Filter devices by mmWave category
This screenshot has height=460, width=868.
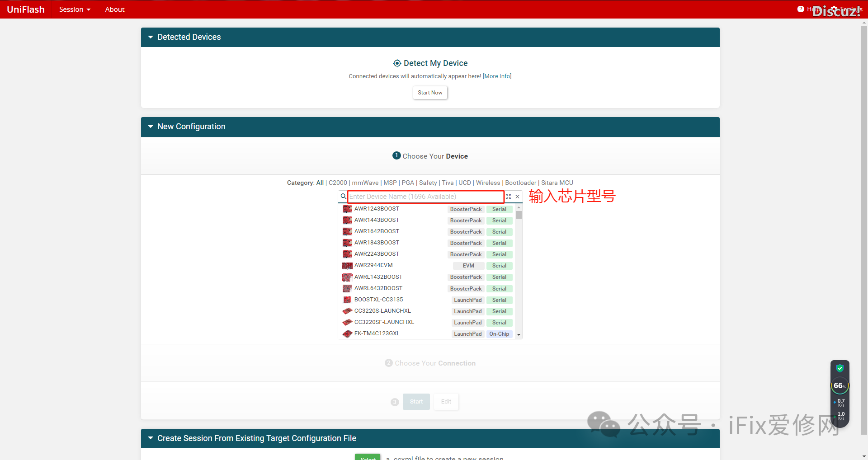pos(365,183)
